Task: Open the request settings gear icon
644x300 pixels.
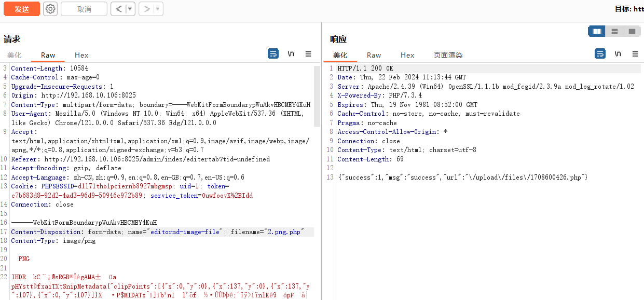Action: [50, 9]
